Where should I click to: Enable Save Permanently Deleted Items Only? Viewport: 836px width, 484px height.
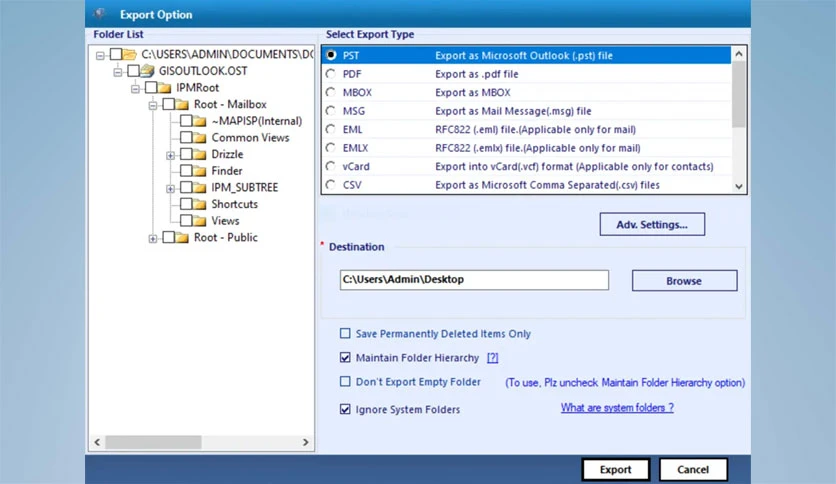[345, 334]
